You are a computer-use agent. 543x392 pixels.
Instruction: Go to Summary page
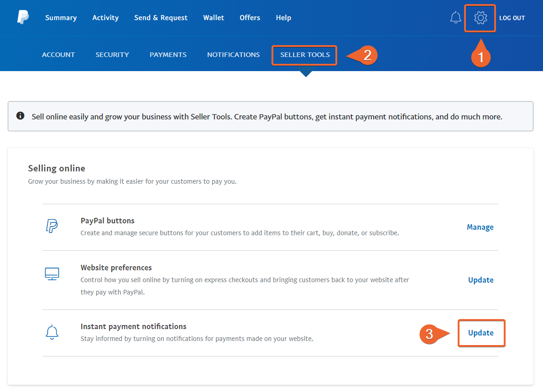click(61, 18)
